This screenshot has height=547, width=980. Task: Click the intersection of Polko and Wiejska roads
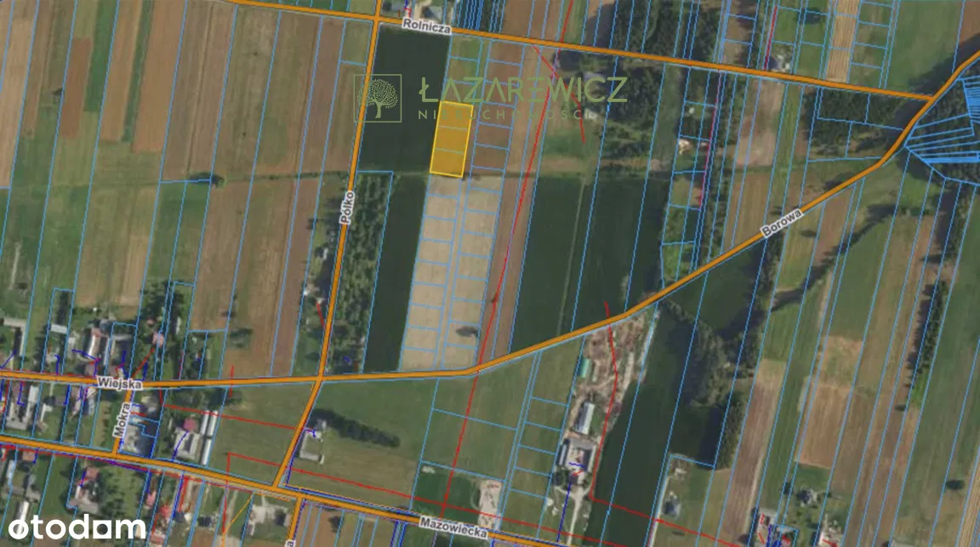320,379
